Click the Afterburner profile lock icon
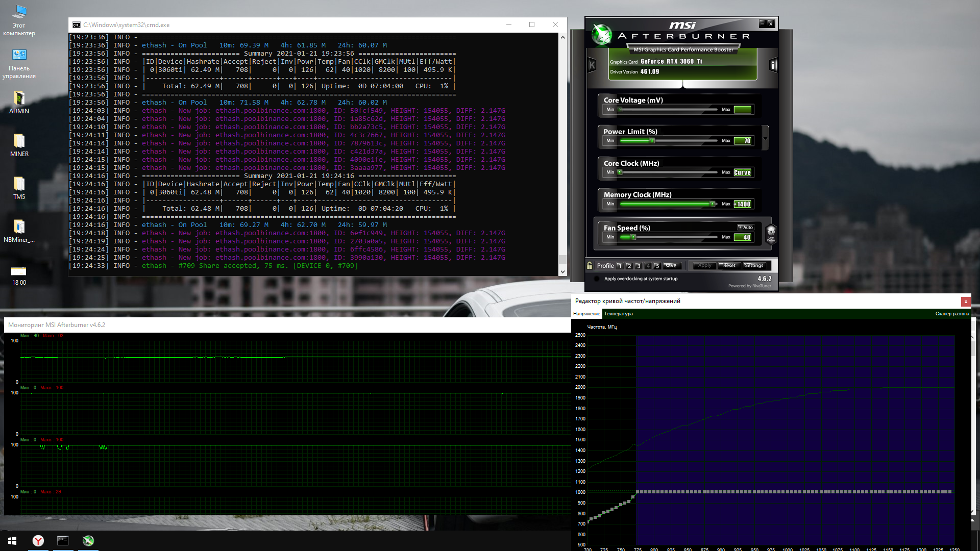 point(590,265)
